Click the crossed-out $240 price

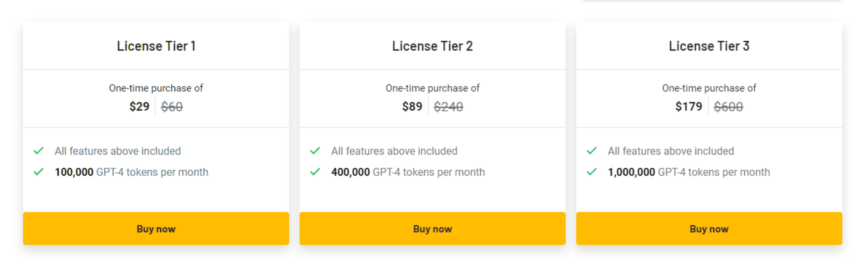[x=448, y=106]
